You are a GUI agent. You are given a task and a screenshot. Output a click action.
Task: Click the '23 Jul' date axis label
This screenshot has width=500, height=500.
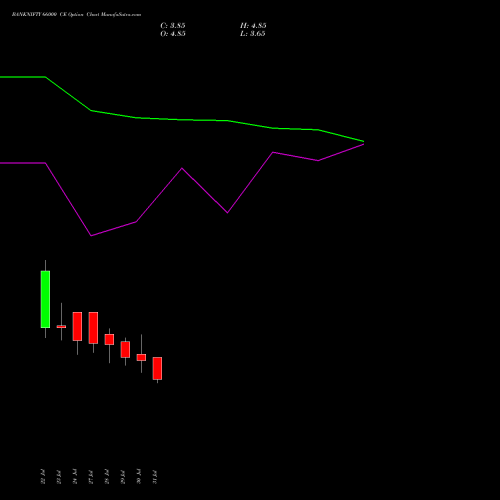(59, 477)
